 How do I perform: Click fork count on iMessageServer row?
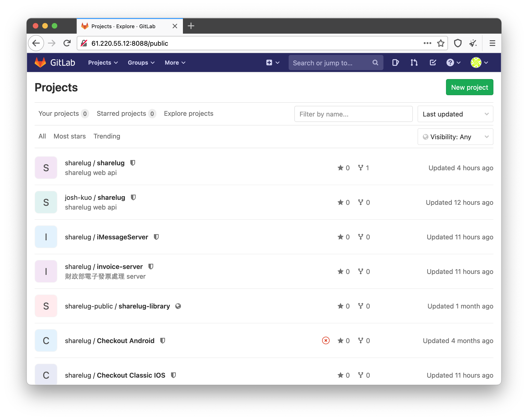[x=364, y=237]
